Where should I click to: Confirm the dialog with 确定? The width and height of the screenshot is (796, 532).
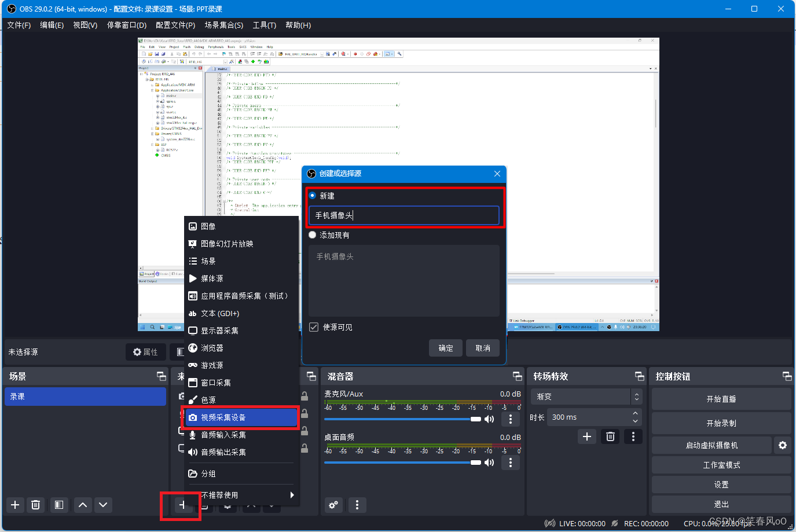tap(446, 348)
